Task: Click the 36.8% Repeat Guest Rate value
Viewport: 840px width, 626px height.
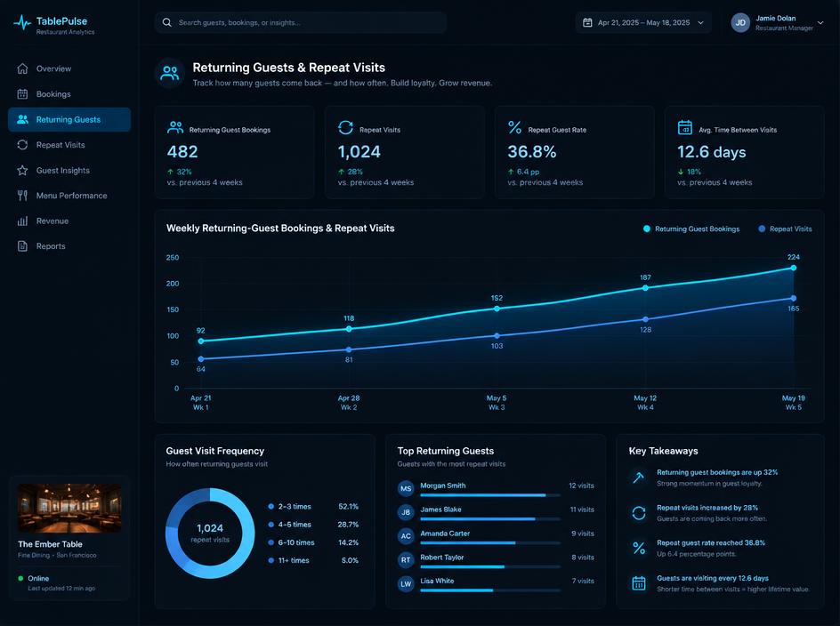Action: [x=532, y=152]
